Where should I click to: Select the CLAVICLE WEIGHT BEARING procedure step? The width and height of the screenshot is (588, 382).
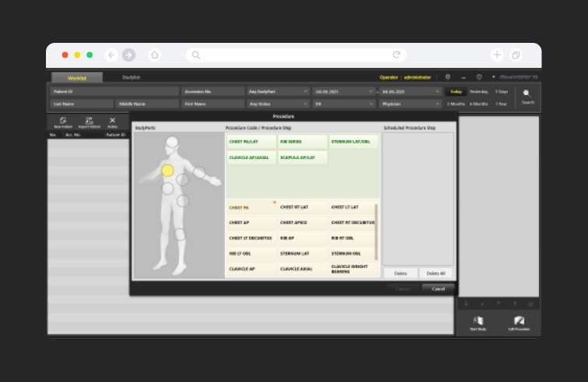coord(352,269)
